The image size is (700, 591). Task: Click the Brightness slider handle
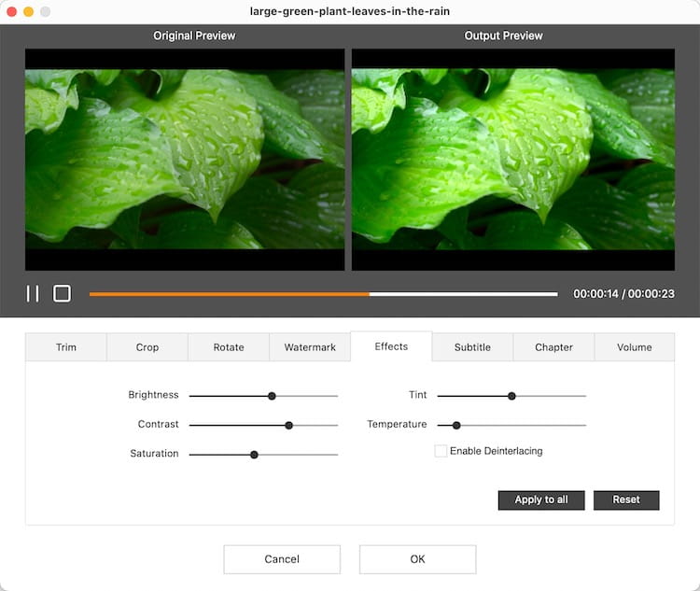(x=272, y=396)
